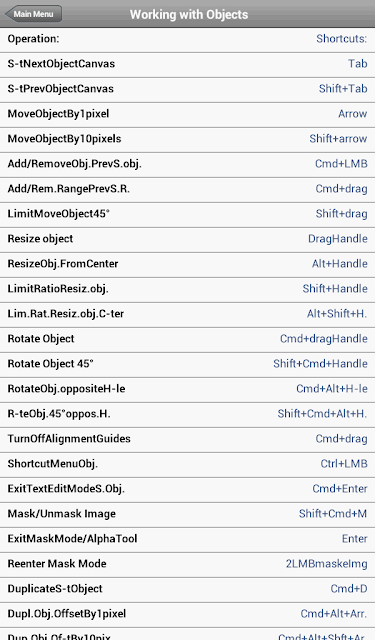Viewport: 375px width, 640px height.
Task: Tap the Reenter Mask Mode row
Action: click(x=187, y=564)
